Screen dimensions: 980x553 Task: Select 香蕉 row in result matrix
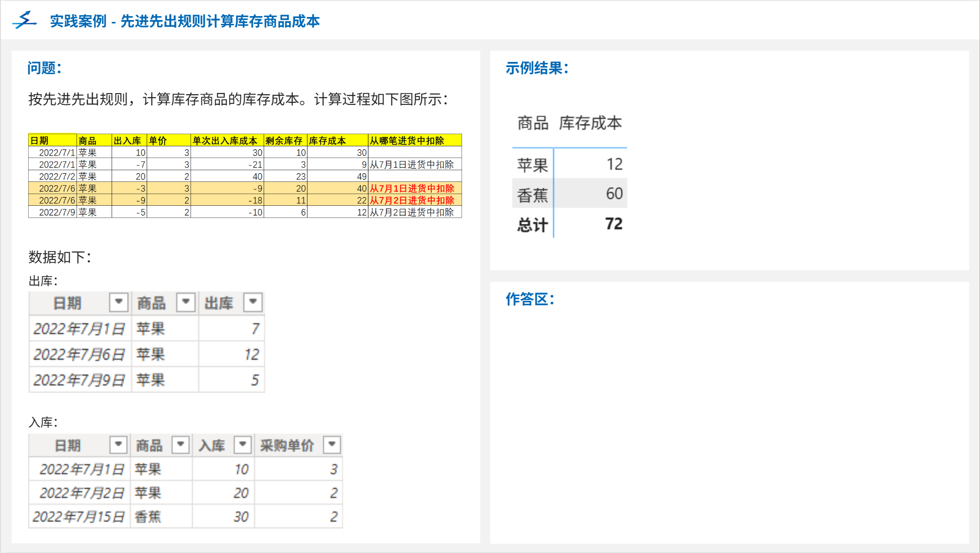pyautogui.click(x=532, y=195)
